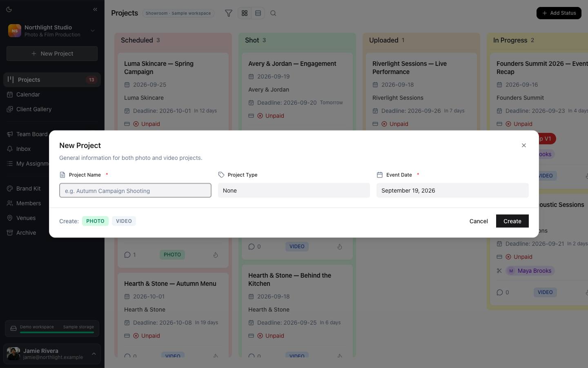The image size is (588, 368).
Task: Switch to list view layout
Action: [x=258, y=13]
